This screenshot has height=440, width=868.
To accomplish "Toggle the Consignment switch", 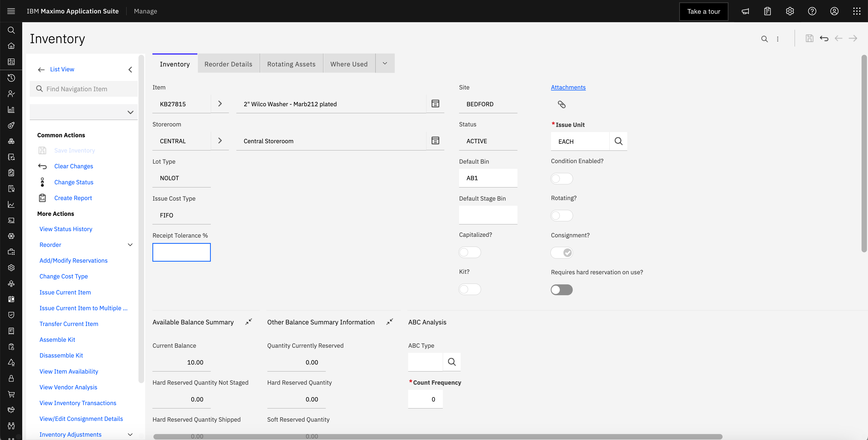I will pos(561,253).
